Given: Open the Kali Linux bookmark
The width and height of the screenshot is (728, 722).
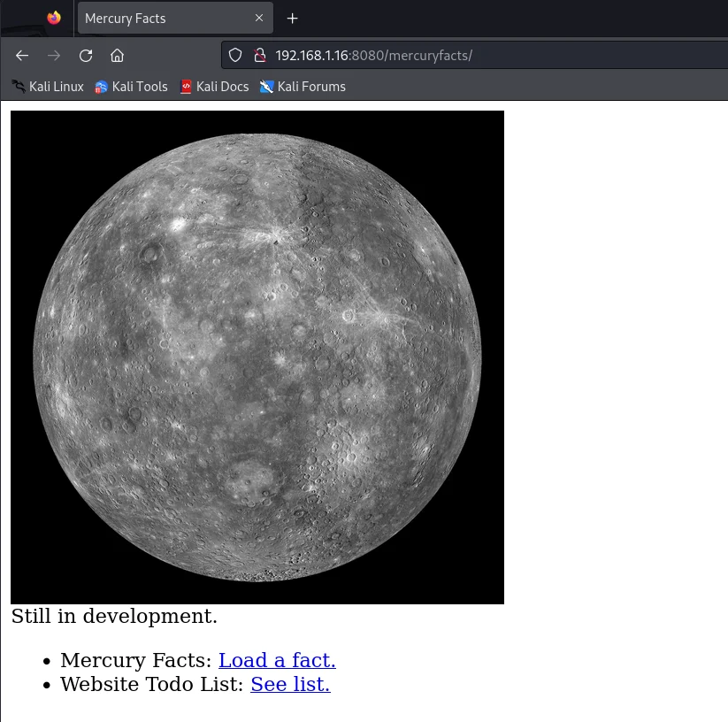Looking at the screenshot, I should click(x=48, y=87).
